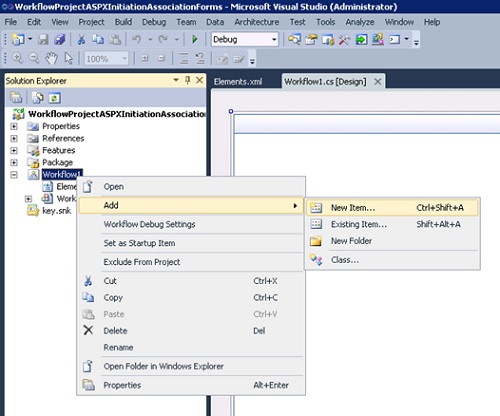Open Properties from the context menu

[x=191, y=385]
